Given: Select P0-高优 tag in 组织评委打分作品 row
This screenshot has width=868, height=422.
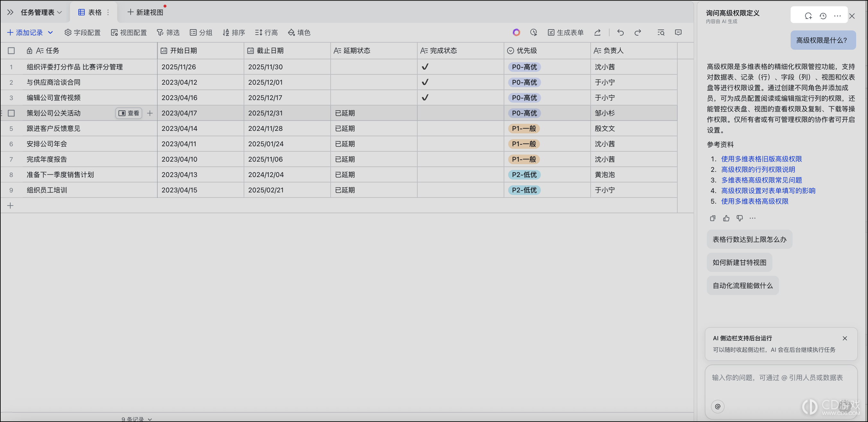Looking at the screenshot, I should [x=524, y=67].
